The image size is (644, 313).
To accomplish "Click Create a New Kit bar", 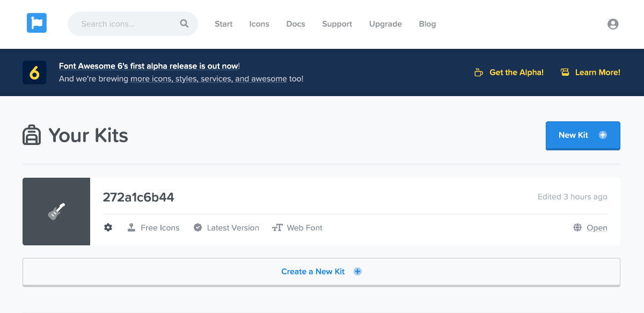I will (321, 272).
